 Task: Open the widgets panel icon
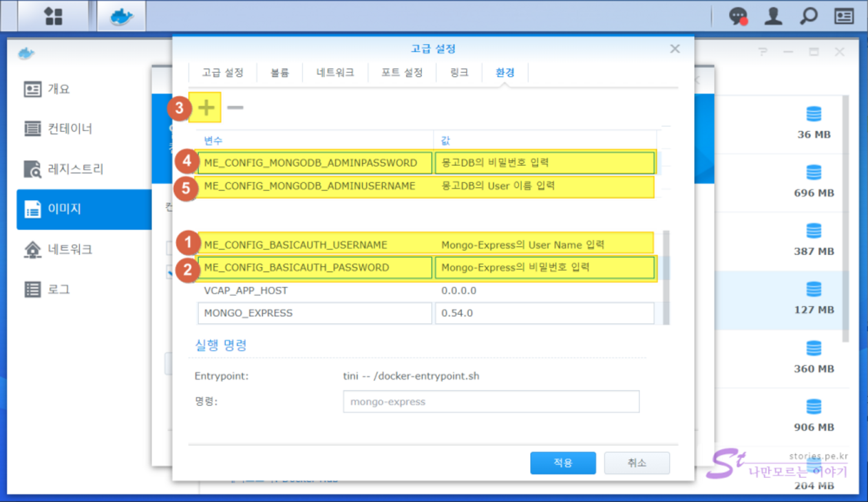(844, 16)
